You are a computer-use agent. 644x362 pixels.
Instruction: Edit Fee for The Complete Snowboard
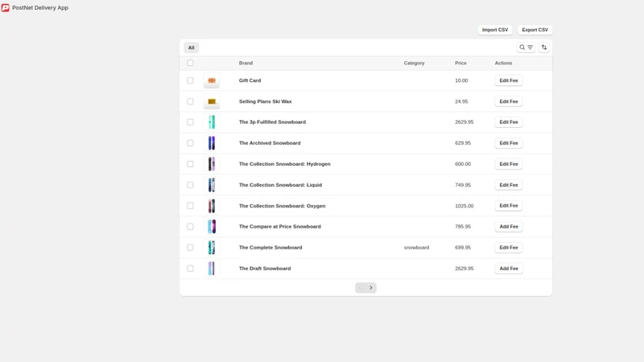[x=509, y=248]
